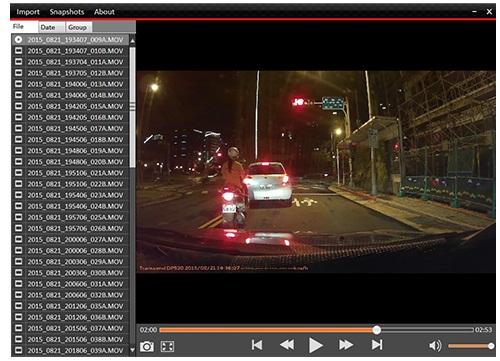The width and height of the screenshot is (500, 361).
Task: Click the film icon beside 2015_0821_195406_024B.MOV
Action: click(18, 206)
